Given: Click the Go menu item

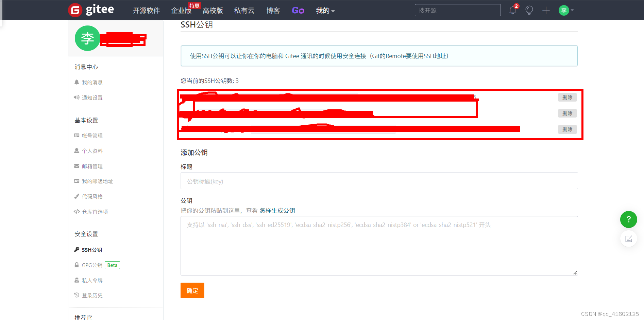Looking at the screenshot, I should click(298, 11).
